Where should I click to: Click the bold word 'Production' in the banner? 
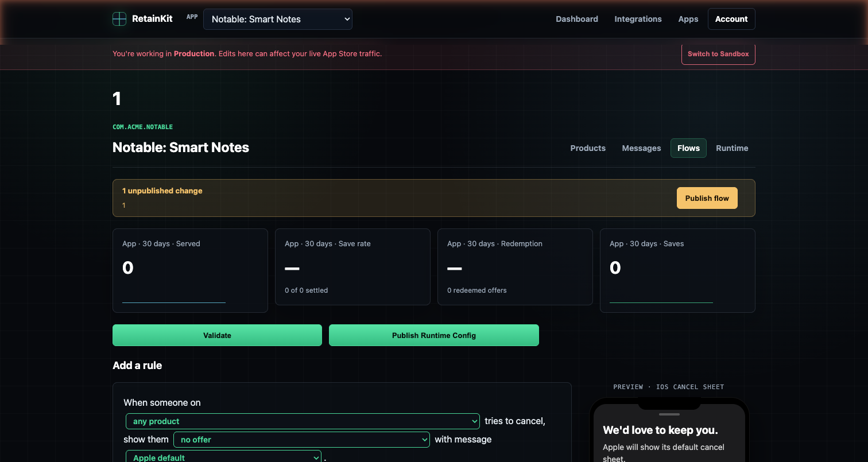coord(194,53)
